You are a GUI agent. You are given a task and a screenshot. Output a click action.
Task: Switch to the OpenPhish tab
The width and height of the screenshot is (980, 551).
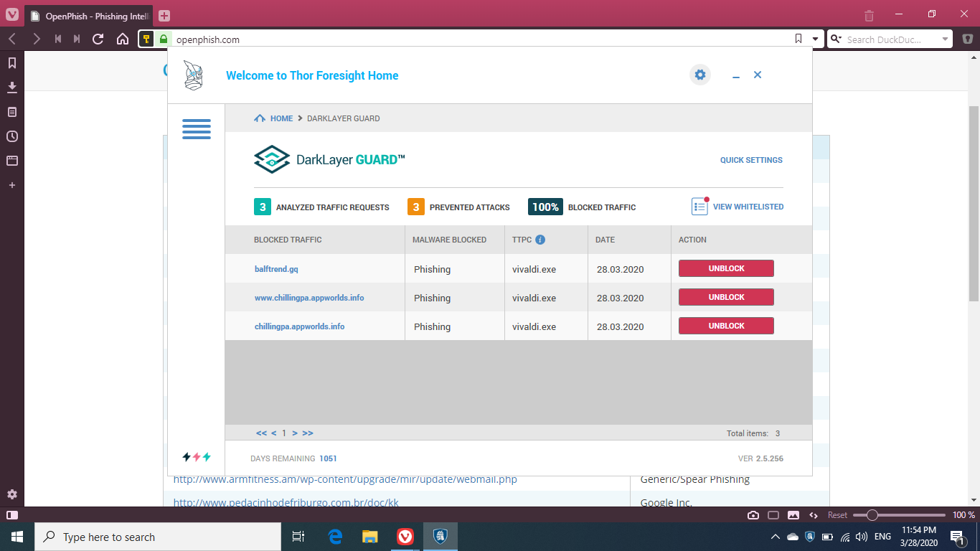[90, 16]
